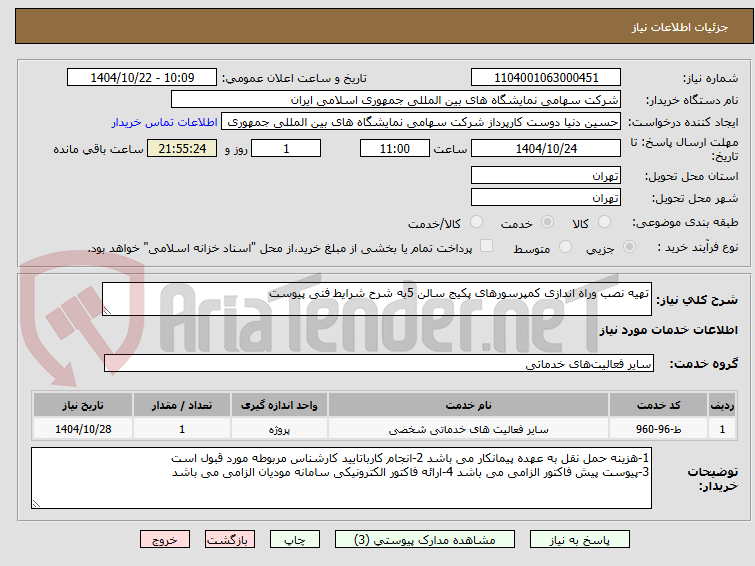Click service code cell ط-96-960
This screenshot has height=566, width=755.
(x=658, y=429)
